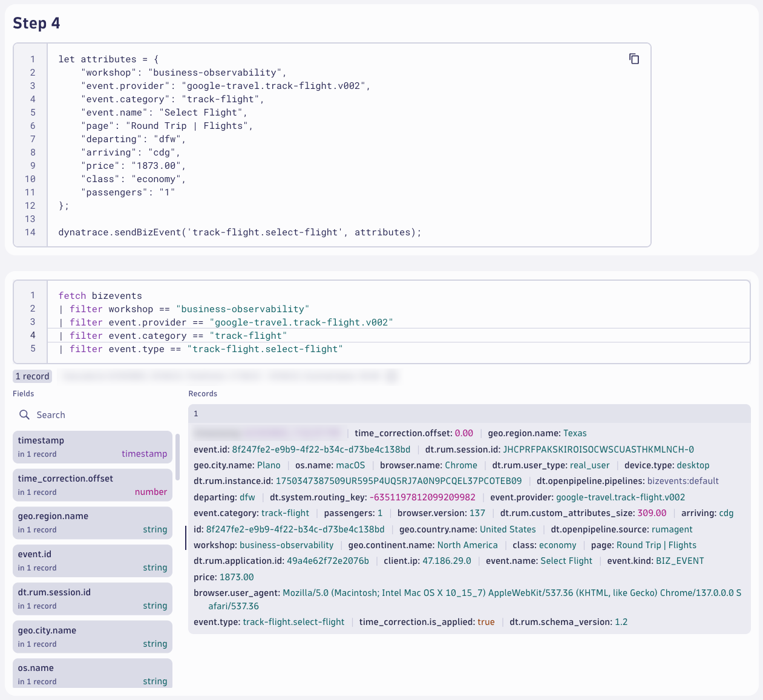
Task: Select the event.id field card
Action: click(x=93, y=561)
